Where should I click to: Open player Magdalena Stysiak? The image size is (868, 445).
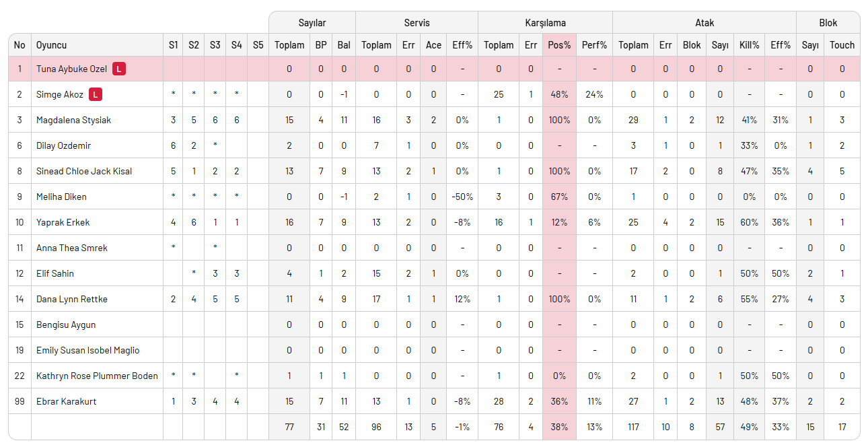73,120
